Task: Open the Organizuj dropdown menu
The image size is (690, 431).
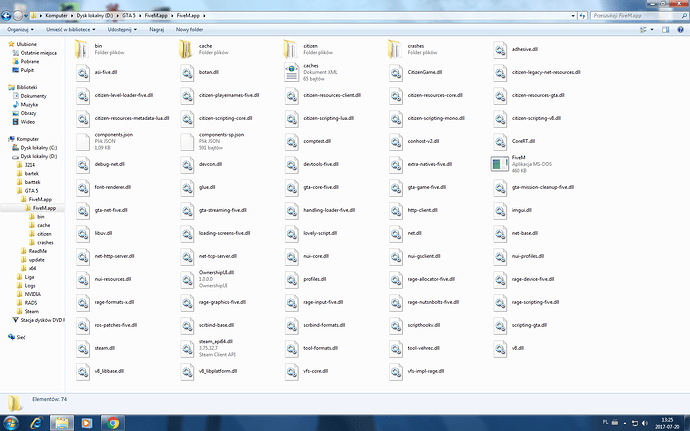Action: tap(20, 29)
